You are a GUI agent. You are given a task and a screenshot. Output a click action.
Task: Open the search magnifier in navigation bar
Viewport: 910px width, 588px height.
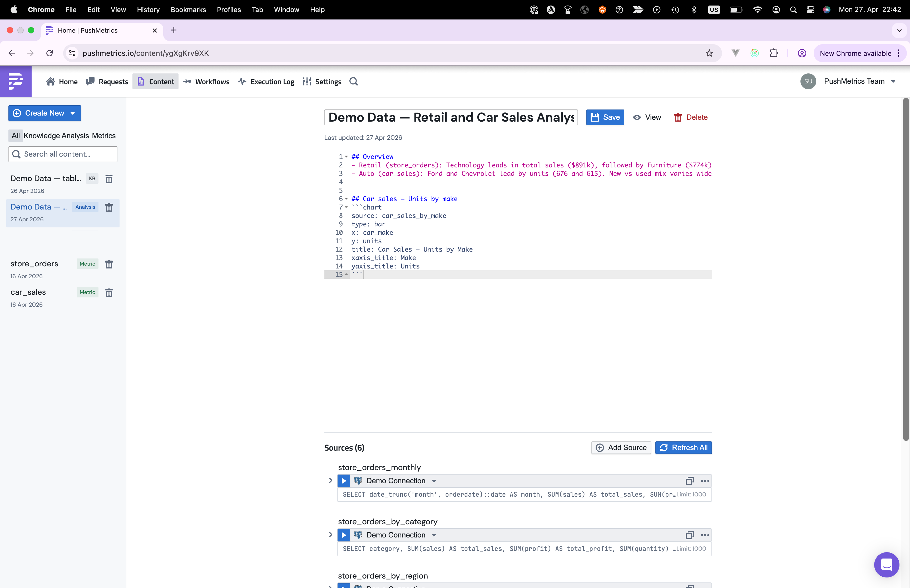[354, 81]
